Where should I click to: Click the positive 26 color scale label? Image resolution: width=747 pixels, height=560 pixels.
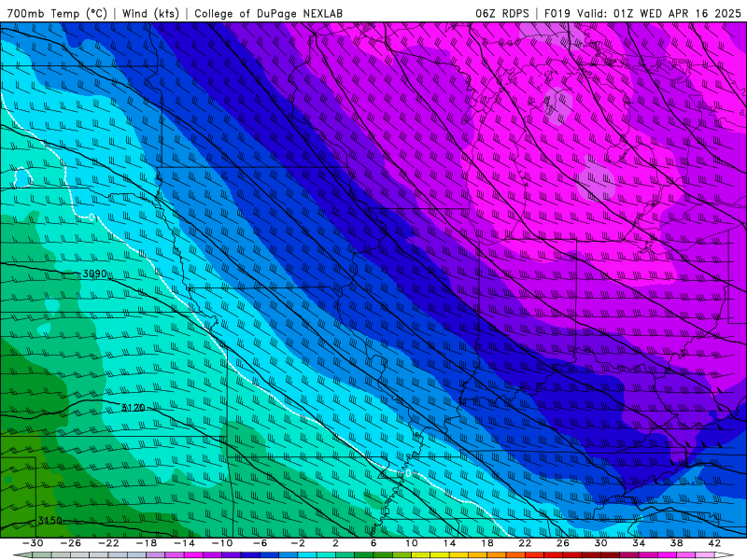(x=563, y=543)
